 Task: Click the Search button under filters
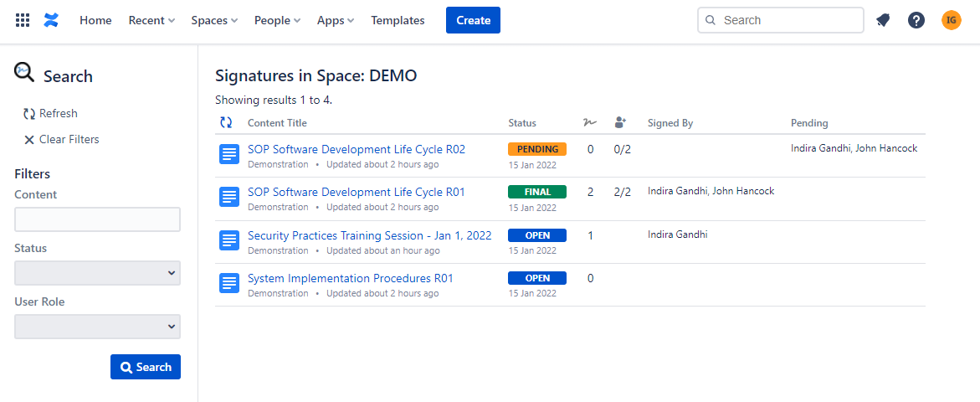146,367
